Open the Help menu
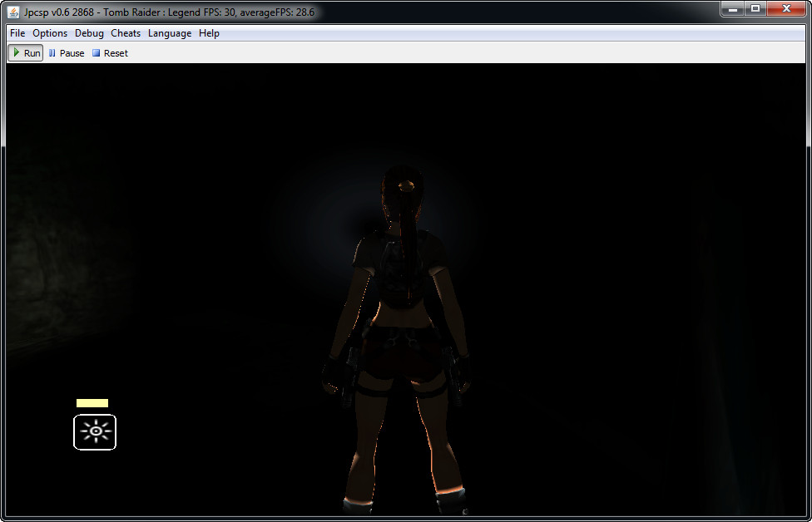This screenshot has height=522, width=812. tap(209, 33)
